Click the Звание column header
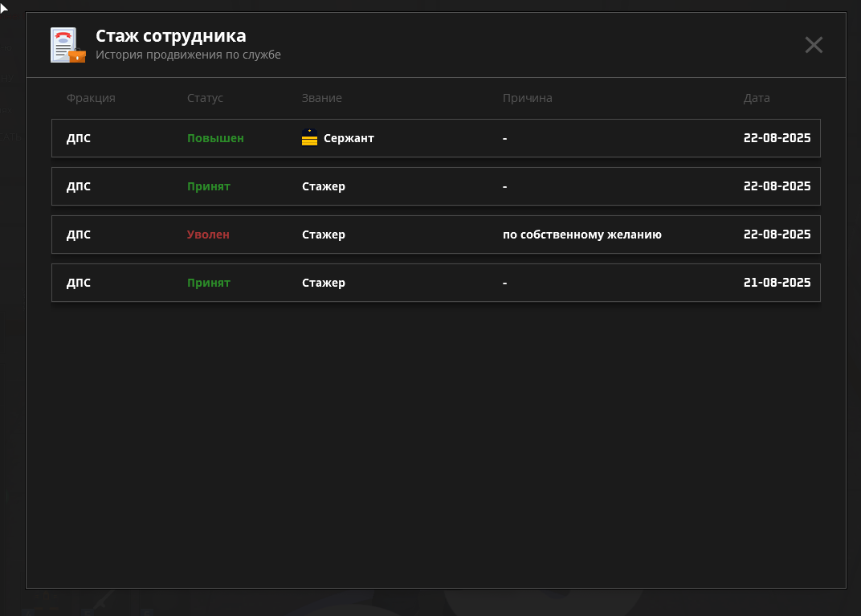The width and height of the screenshot is (861, 616). 322,98
